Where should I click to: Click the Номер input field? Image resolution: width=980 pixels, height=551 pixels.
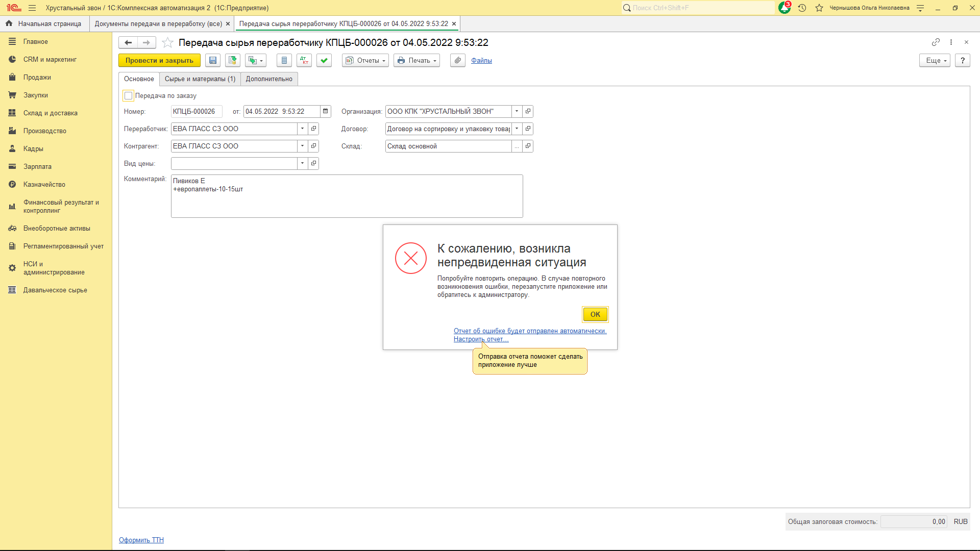click(197, 111)
